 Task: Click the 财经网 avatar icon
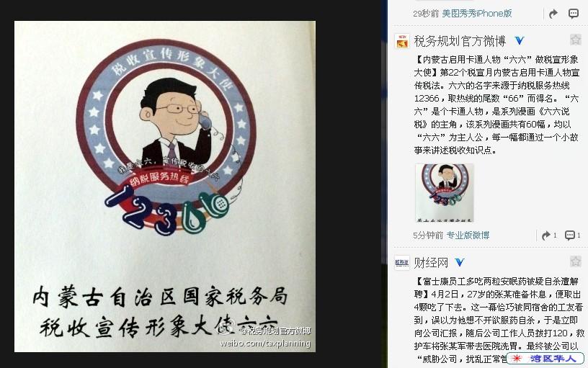point(402,263)
